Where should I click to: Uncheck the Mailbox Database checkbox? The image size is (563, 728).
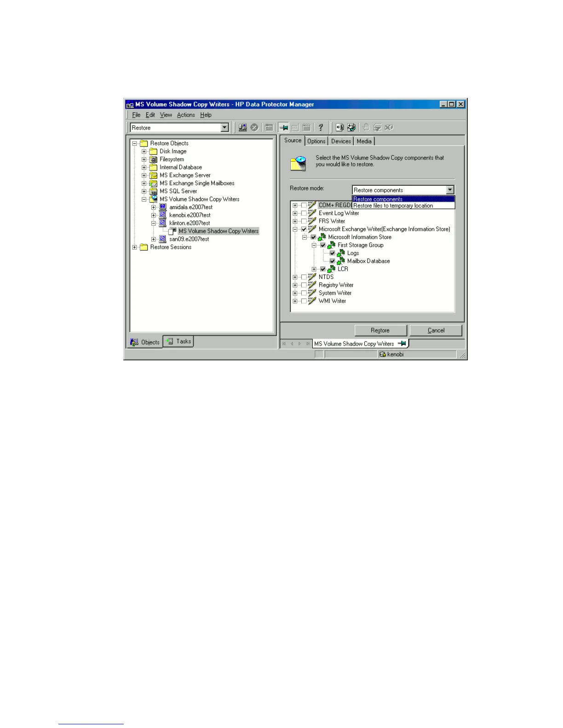click(x=333, y=261)
